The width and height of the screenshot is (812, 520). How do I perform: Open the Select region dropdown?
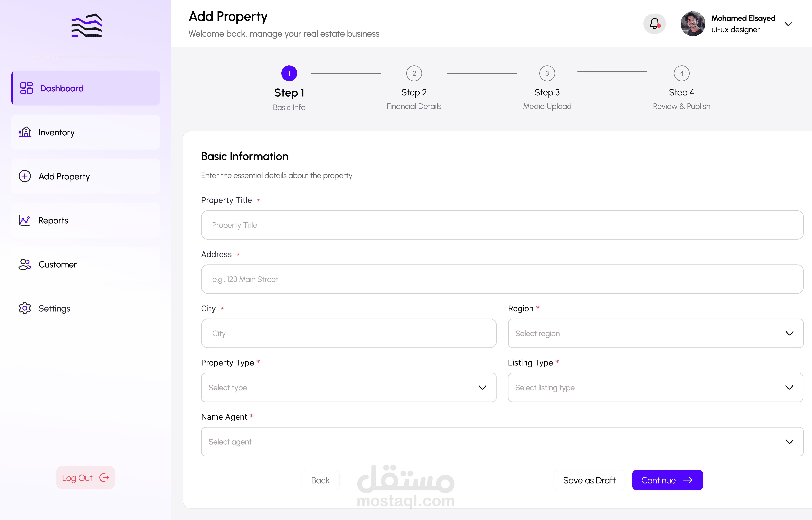tap(656, 333)
